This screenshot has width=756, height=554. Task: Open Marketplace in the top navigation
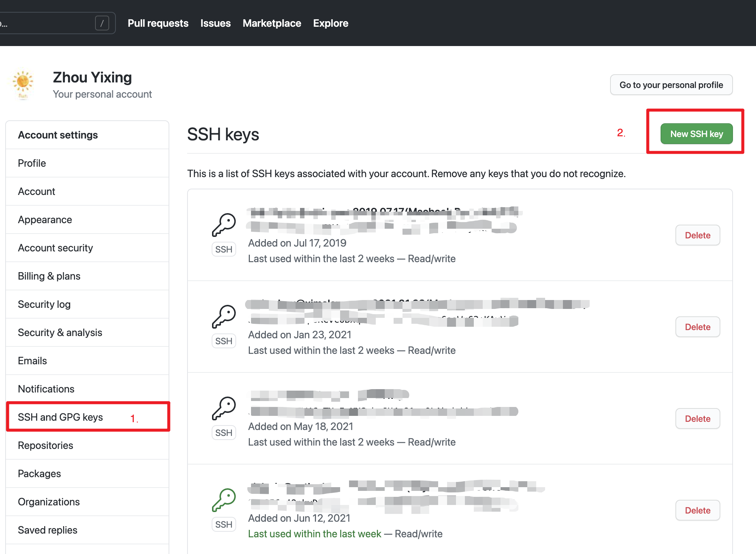272,23
